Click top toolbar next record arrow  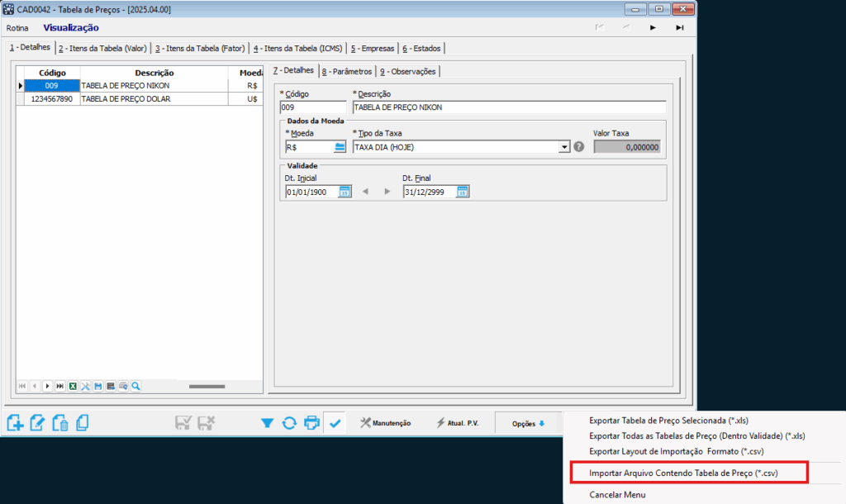(x=653, y=27)
